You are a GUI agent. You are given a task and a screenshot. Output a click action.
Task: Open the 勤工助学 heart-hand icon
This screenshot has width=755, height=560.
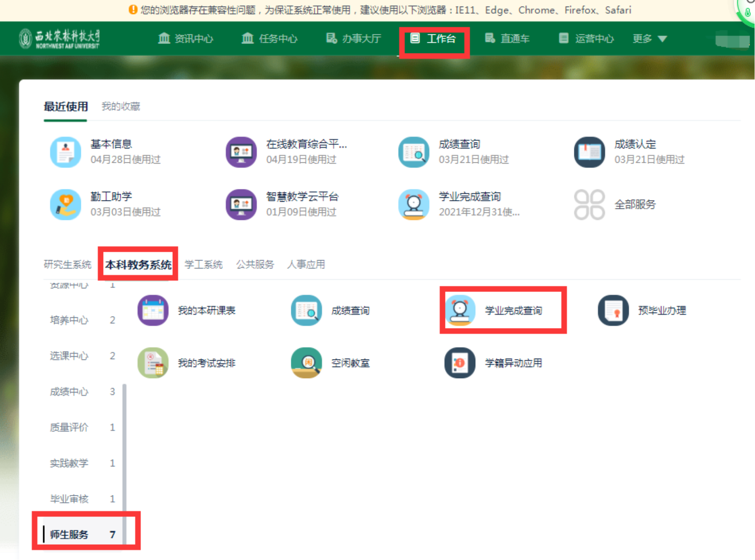click(65, 205)
